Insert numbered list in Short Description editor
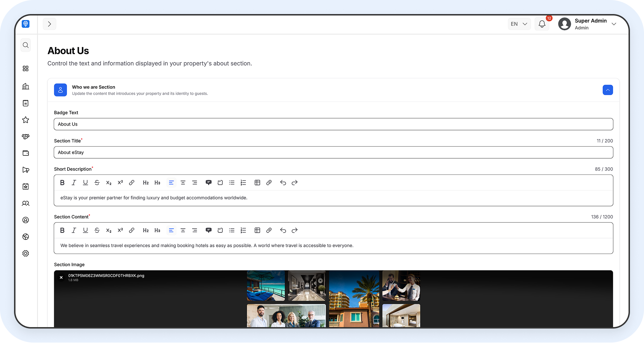Screen dimensions: 644x344 (x=243, y=183)
